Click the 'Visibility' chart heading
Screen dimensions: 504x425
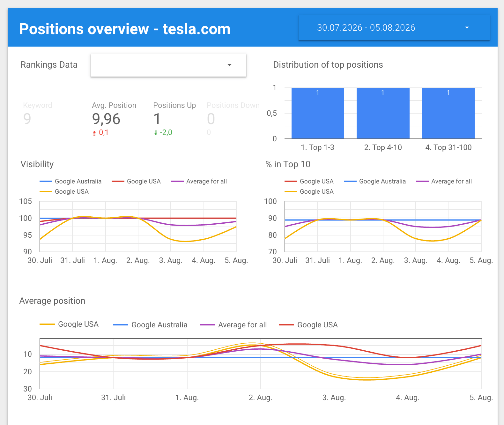37,164
